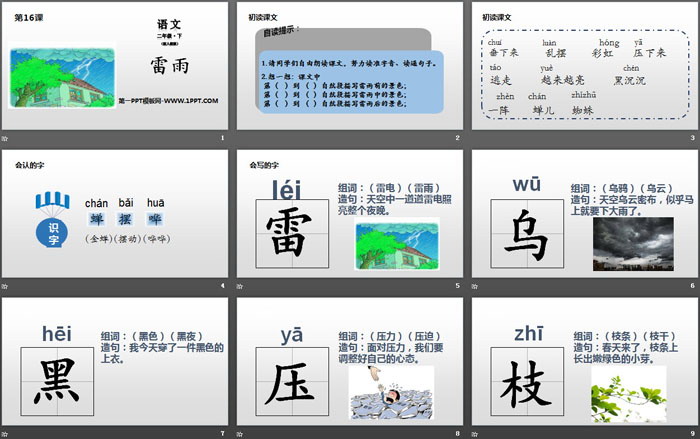The height and width of the screenshot is (439, 700).
Task: Click the word 越来越亮 on slide 3
Action: tap(562, 80)
